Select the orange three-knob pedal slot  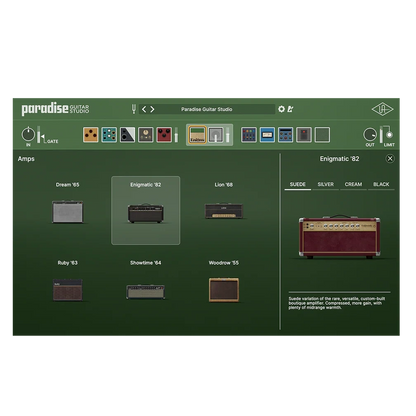(91, 135)
